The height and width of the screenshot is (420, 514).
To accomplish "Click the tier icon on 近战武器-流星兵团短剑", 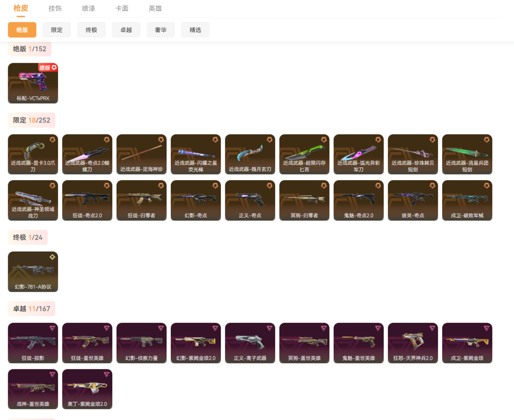I will point(487,140).
